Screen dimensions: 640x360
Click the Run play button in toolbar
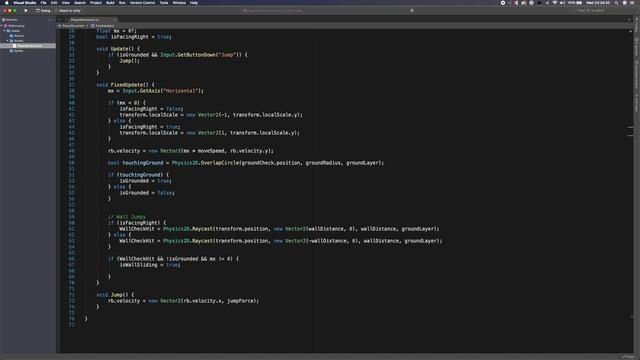pos(26,11)
